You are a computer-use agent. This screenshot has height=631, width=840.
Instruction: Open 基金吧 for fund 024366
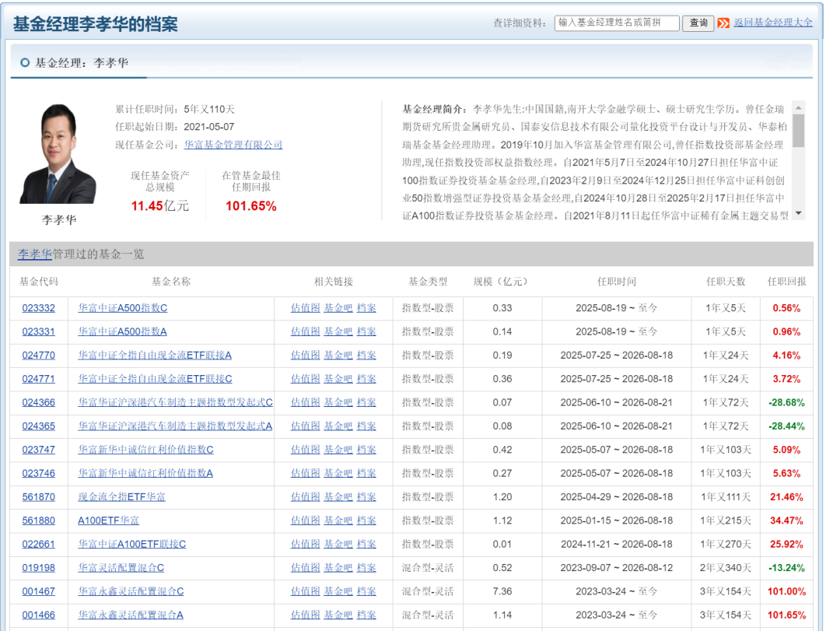338,402
